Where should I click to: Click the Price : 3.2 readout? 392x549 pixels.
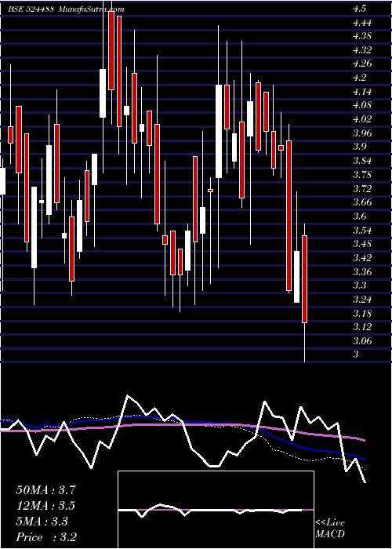pos(46,537)
